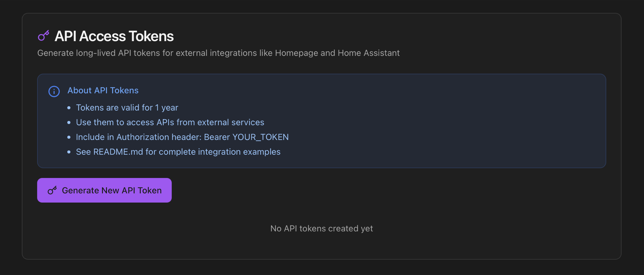The height and width of the screenshot is (275, 644).
Task: Click the README.md integration examples line
Action: pos(178,152)
